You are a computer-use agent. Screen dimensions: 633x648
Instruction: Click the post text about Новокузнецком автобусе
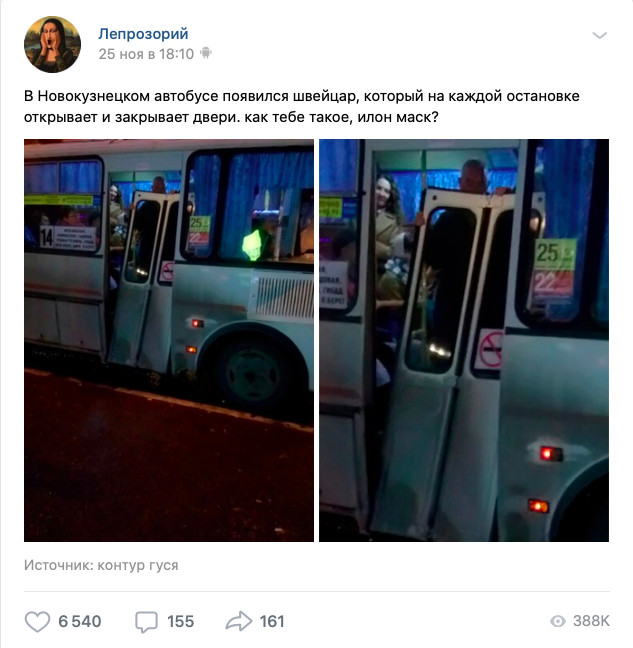pos(302,107)
